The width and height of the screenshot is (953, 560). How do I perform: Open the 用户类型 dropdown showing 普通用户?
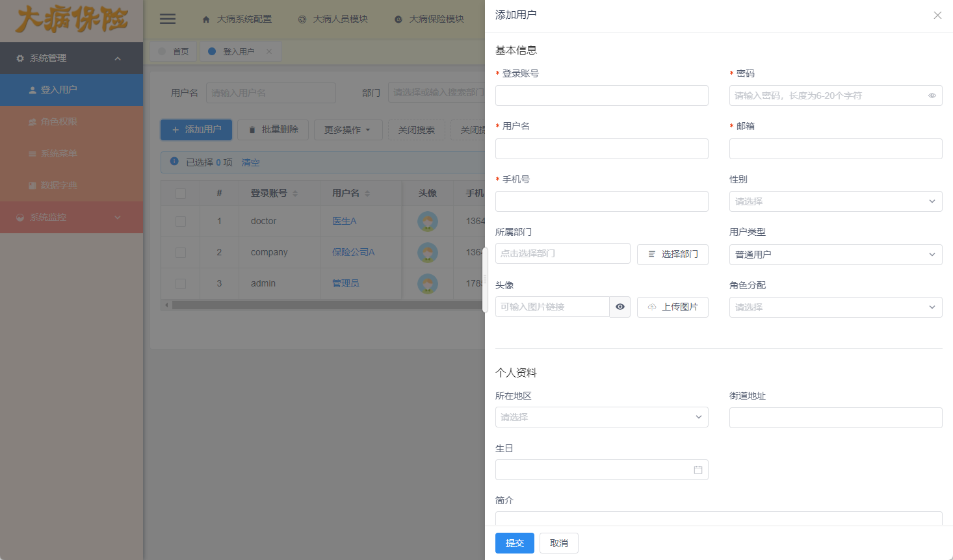[835, 254]
